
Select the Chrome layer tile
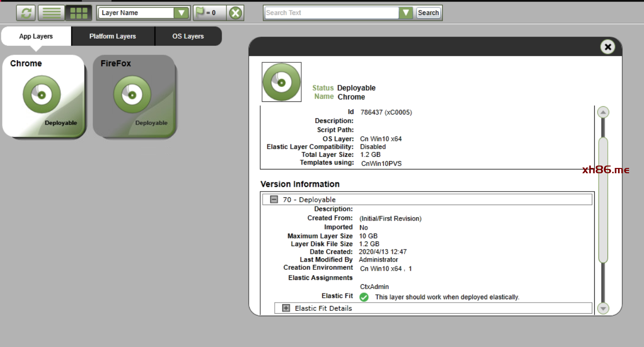click(x=43, y=96)
